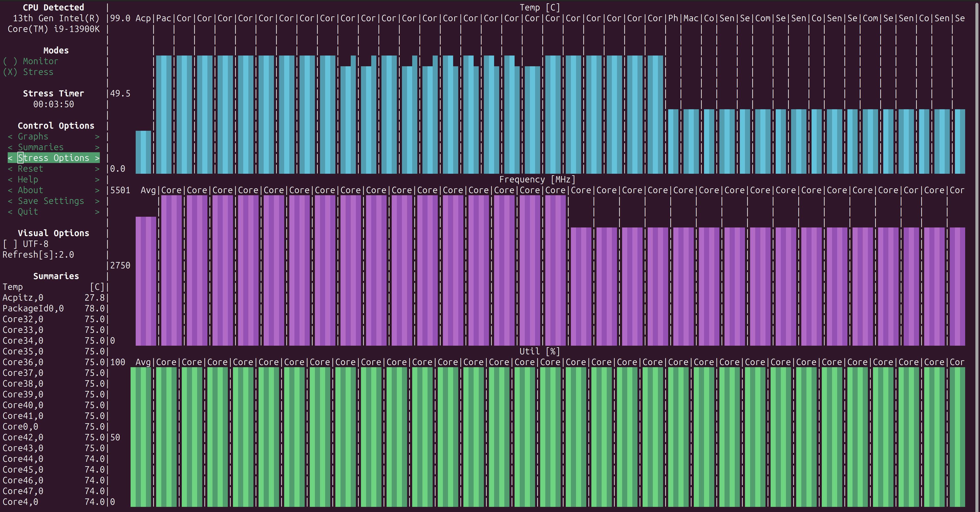Open the Help menu entry
The width and height of the screenshot is (980, 512).
pos(28,179)
